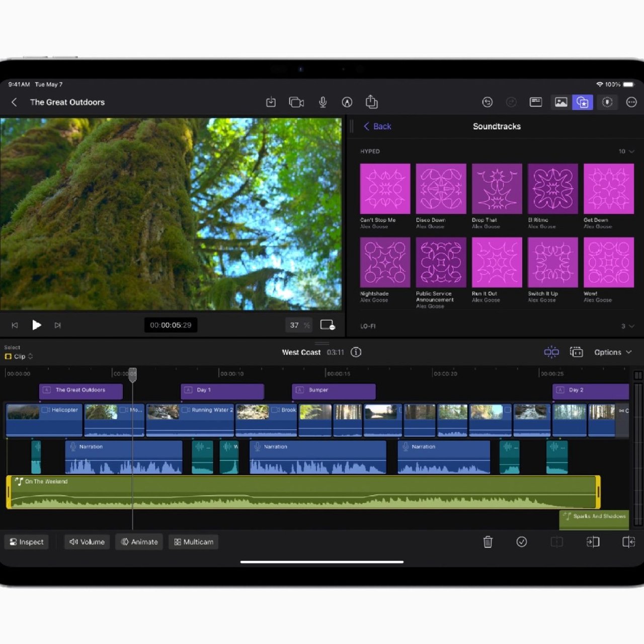Go back from the Soundtracks browser
Screen dimensions: 644x644
(377, 126)
